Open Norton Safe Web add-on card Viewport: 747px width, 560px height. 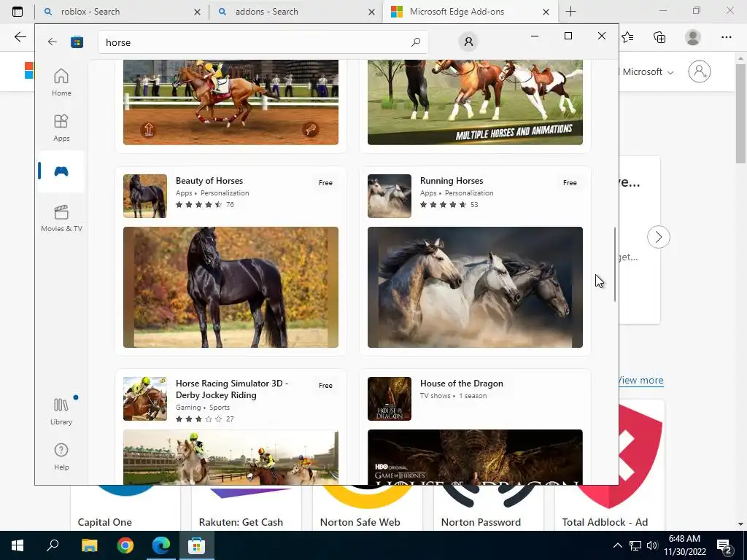(x=368, y=507)
